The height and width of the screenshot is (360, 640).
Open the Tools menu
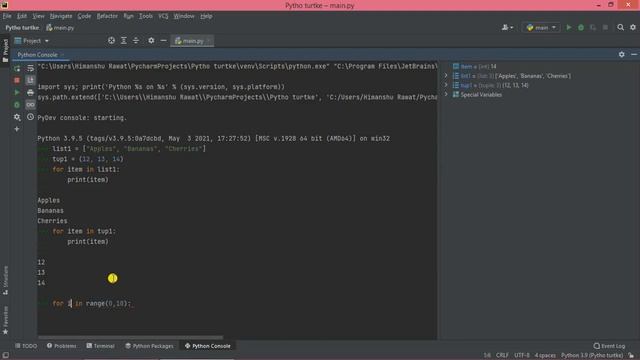pos(145,16)
